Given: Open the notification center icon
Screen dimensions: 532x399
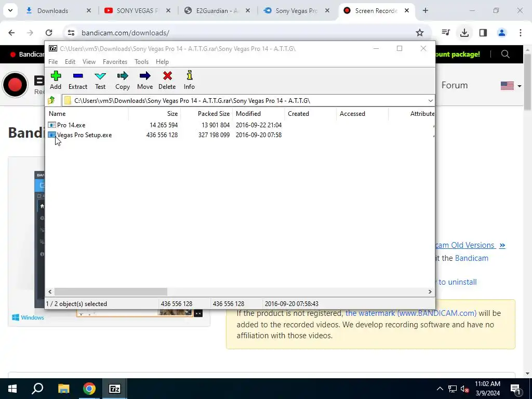Looking at the screenshot, I should [x=515, y=389].
